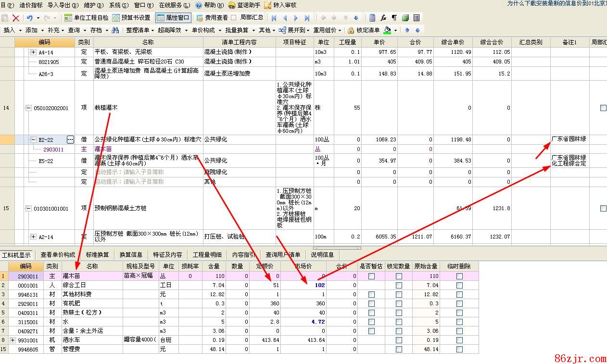Viewport: 607px width, 364px height.
Task: Toggle the 局部汇总 checkbox in toolbar
Action: click(x=234, y=18)
